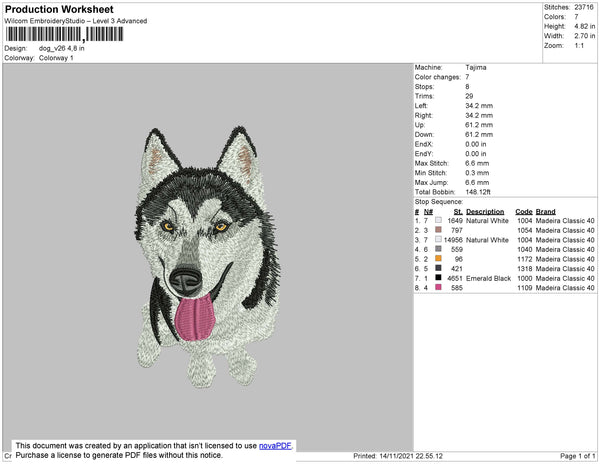Click the Trims value 29
This screenshot has width=600, height=464.
[469, 96]
